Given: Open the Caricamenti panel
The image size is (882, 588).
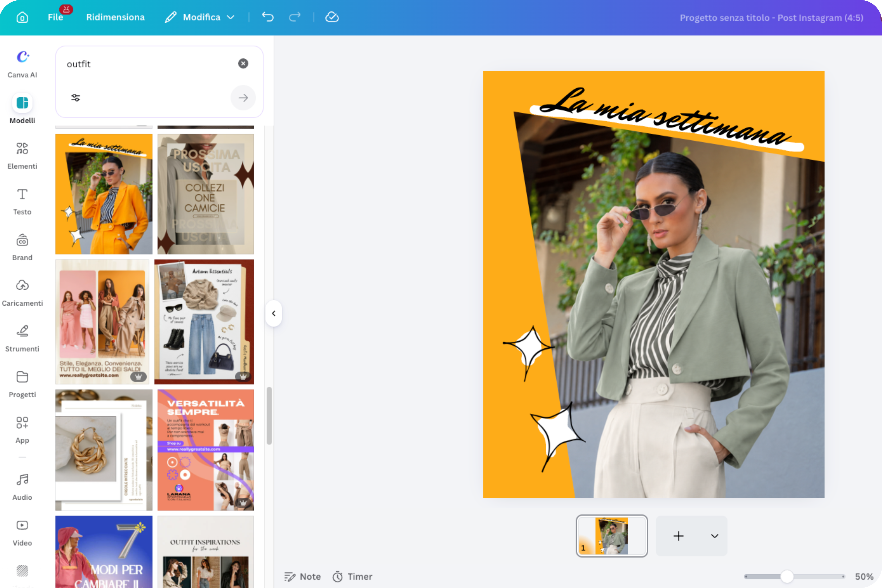Looking at the screenshot, I should (x=22, y=293).
